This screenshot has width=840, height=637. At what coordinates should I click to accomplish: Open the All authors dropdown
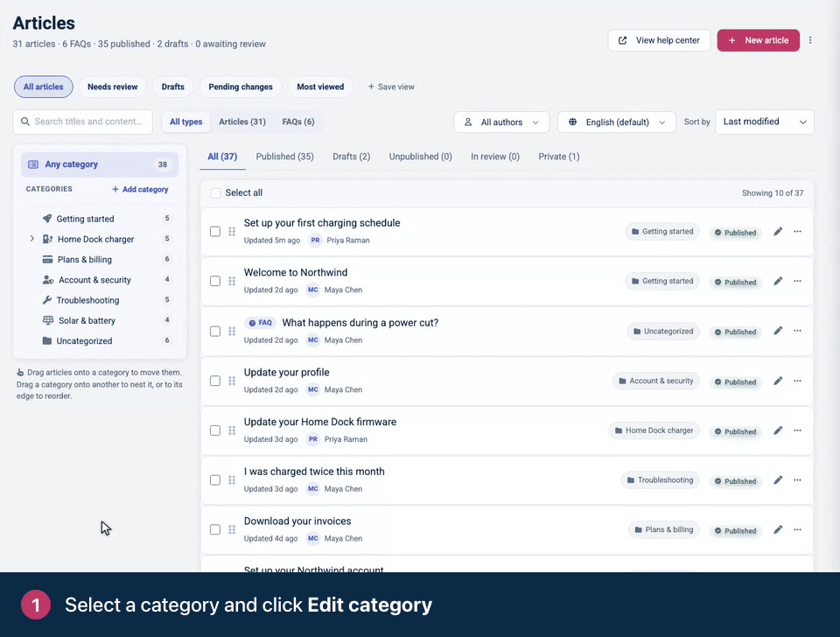point(501,122)
